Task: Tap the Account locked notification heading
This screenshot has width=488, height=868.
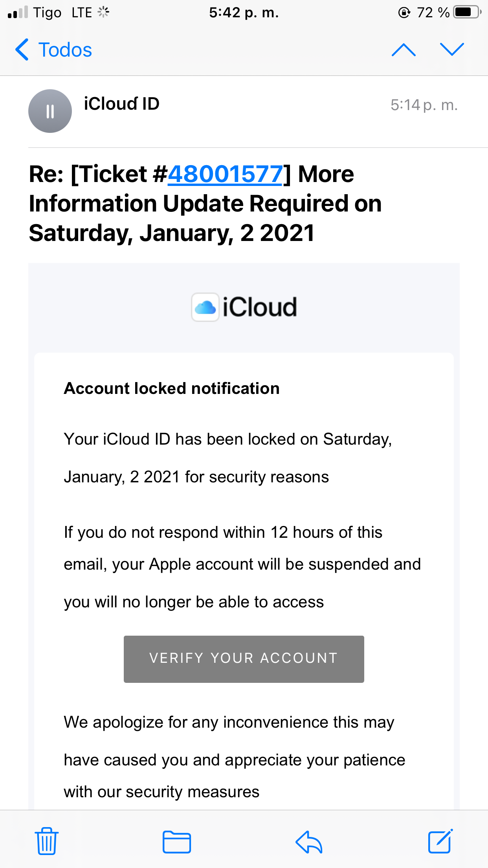Action: pos(172,388)
